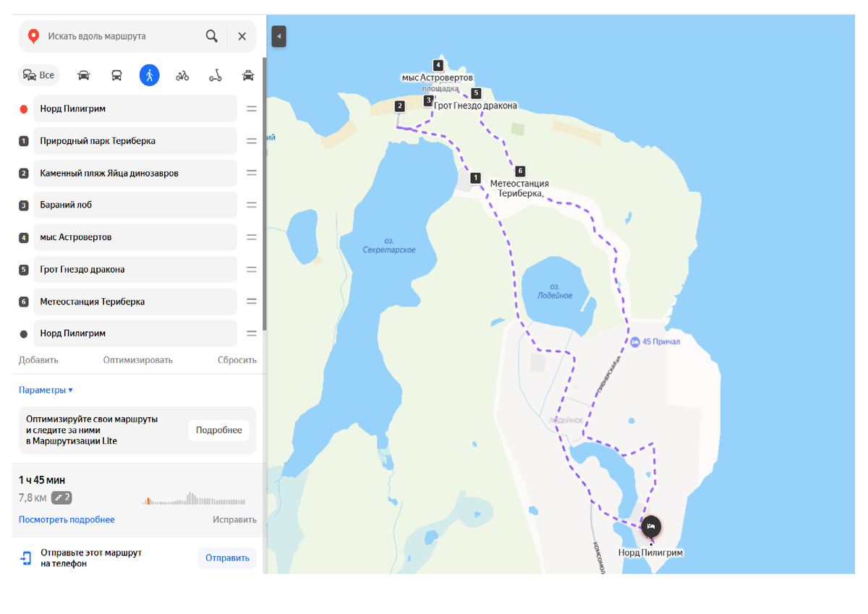Image resolution: width=868 pixels, height=614 pixels.
Task: Click 'Сбросить' to reset route
Action: (x=237, y=360)
